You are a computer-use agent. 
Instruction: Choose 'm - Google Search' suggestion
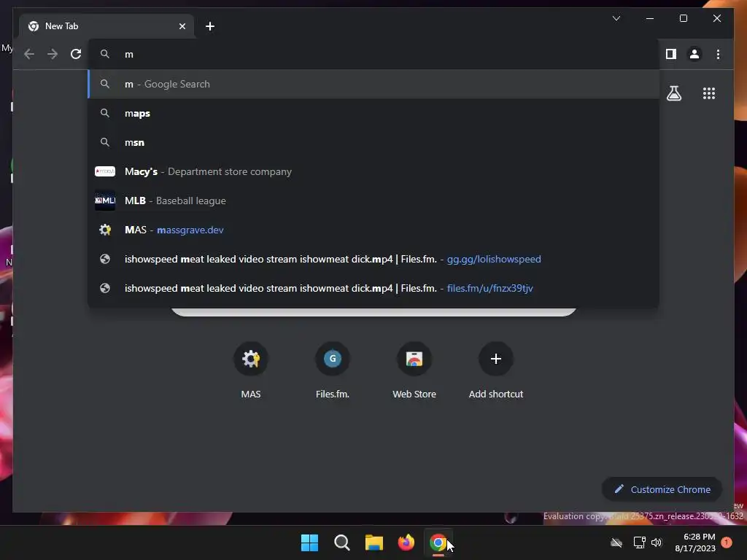point(373,84)
